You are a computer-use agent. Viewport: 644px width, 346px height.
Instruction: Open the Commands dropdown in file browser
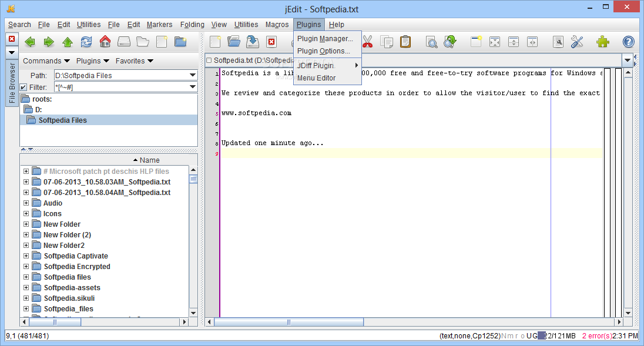46,61
